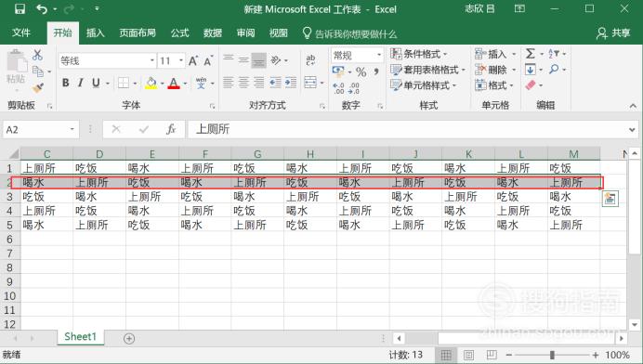Expand 条件格式 conditional formatting menu
This screenshot has width=643, height=364.
419,54
